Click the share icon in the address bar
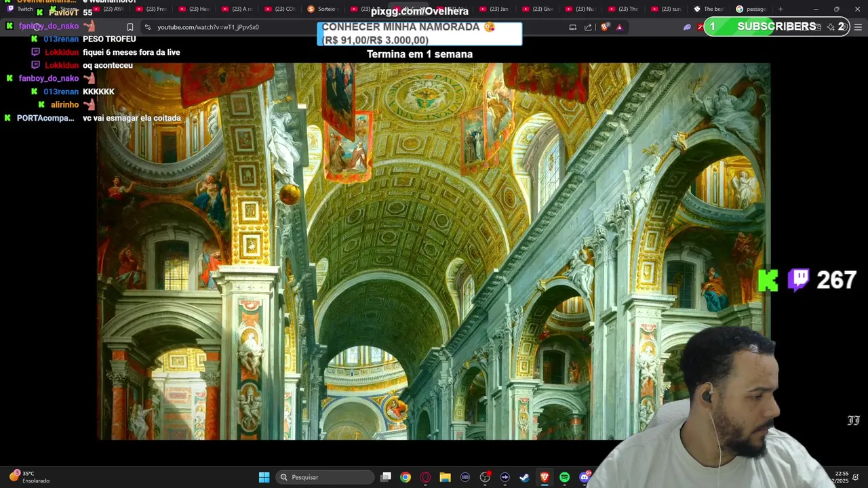 pyautogui.click(x=588, y=27)
